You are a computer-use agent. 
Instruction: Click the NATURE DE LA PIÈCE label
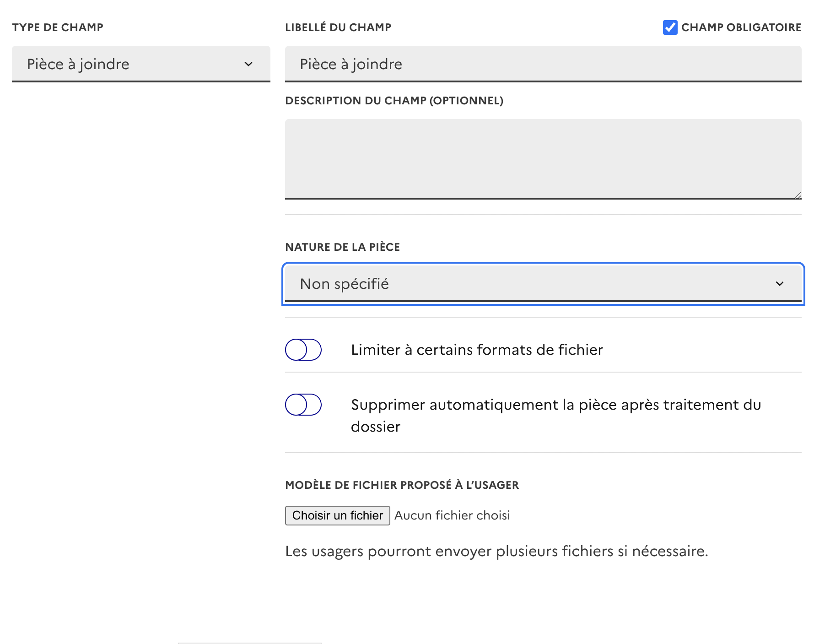tap(342, 247)
